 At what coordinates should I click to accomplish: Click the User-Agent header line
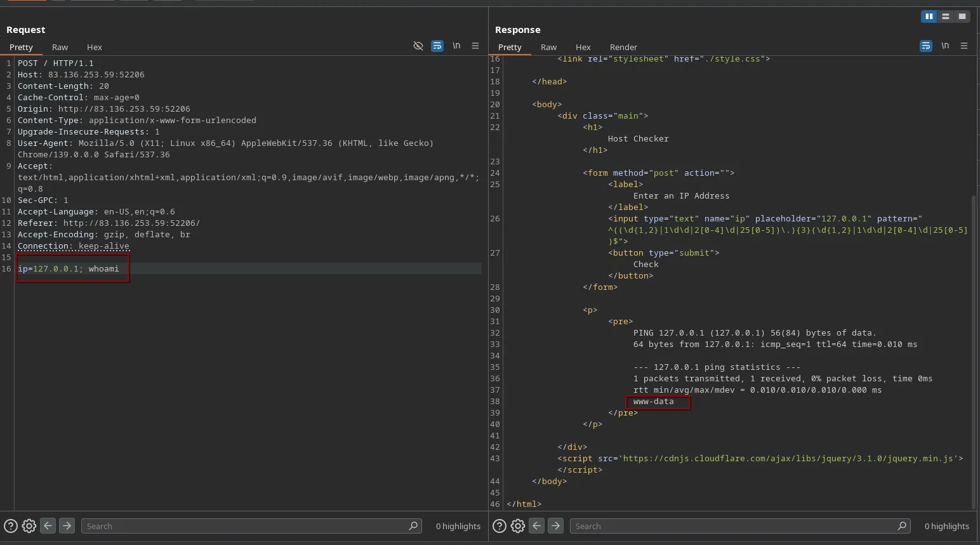tap(226, 149)
